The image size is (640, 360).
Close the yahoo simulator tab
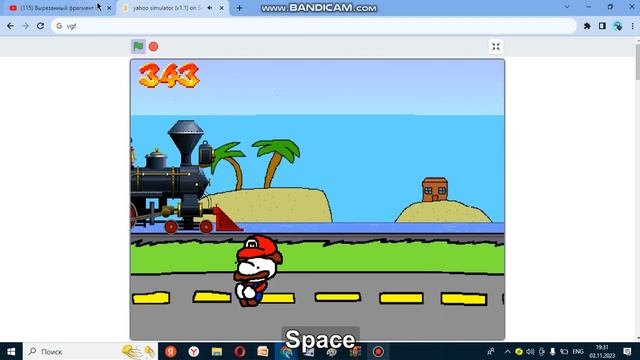(x=222, y=8)
